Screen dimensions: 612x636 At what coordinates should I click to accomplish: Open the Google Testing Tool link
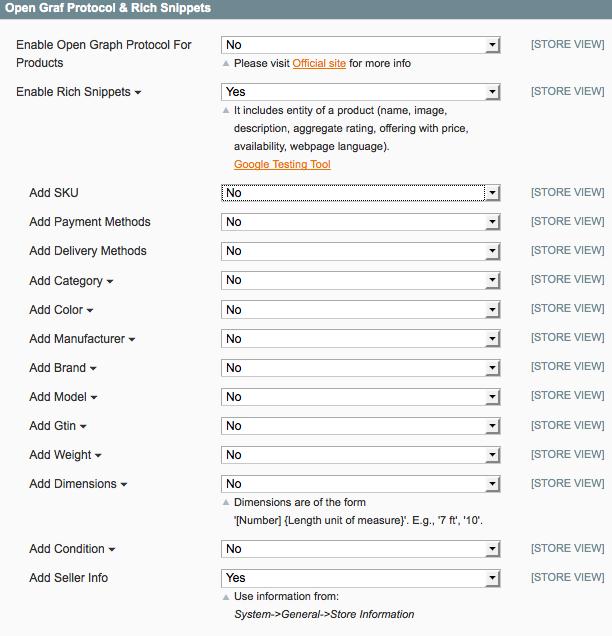(x=282, y=165)
